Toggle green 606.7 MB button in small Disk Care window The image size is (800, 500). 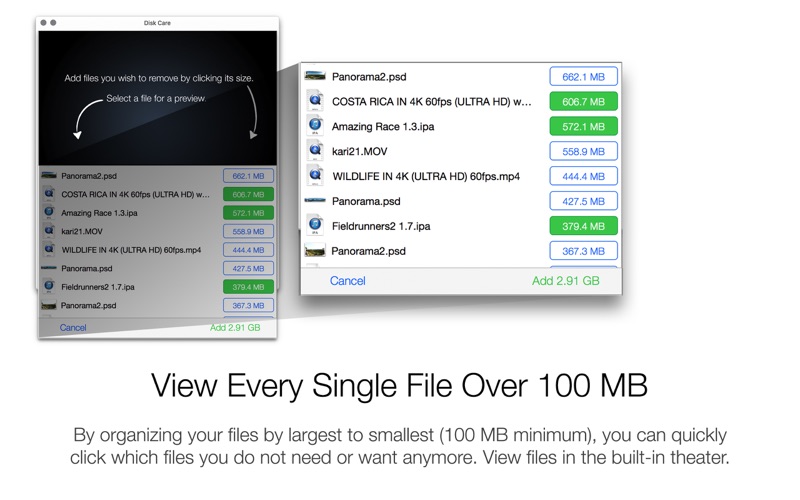(248, 194)
